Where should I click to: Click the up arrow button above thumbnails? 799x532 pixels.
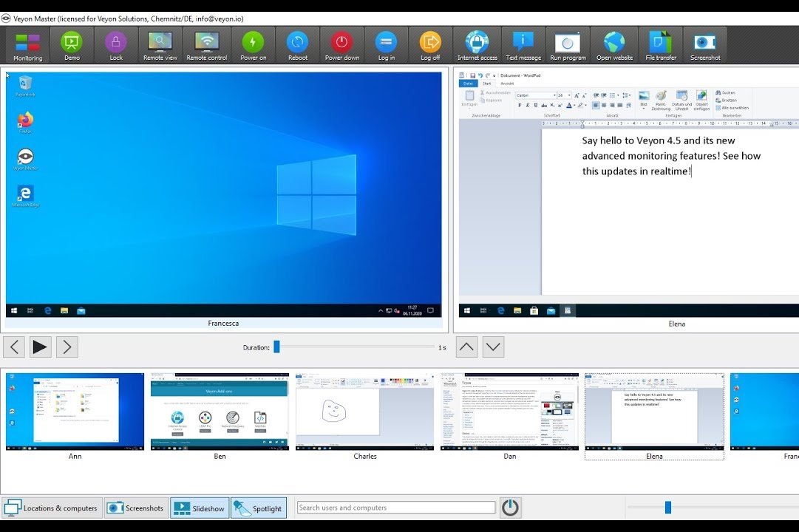coord(466,347)
